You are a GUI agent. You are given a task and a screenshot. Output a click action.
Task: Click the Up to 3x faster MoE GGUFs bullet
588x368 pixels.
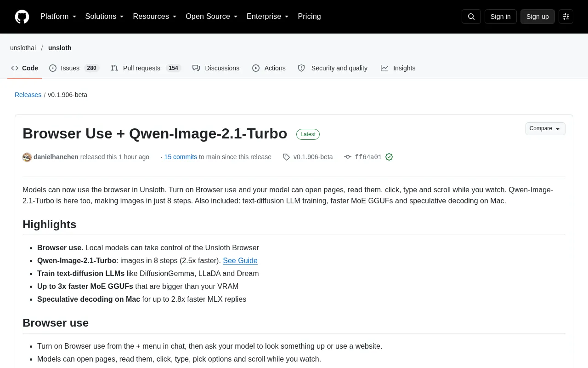(138, 287)
